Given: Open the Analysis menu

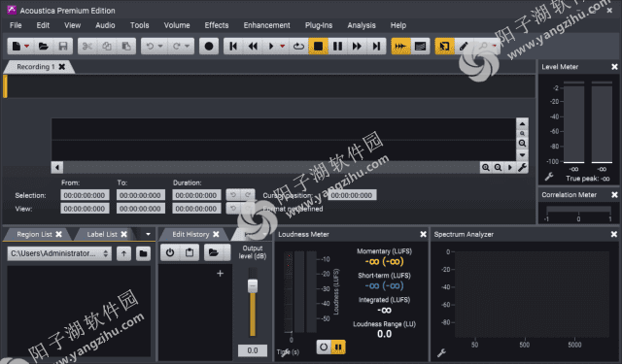Looking at the screenshot, I should point(362,25).
